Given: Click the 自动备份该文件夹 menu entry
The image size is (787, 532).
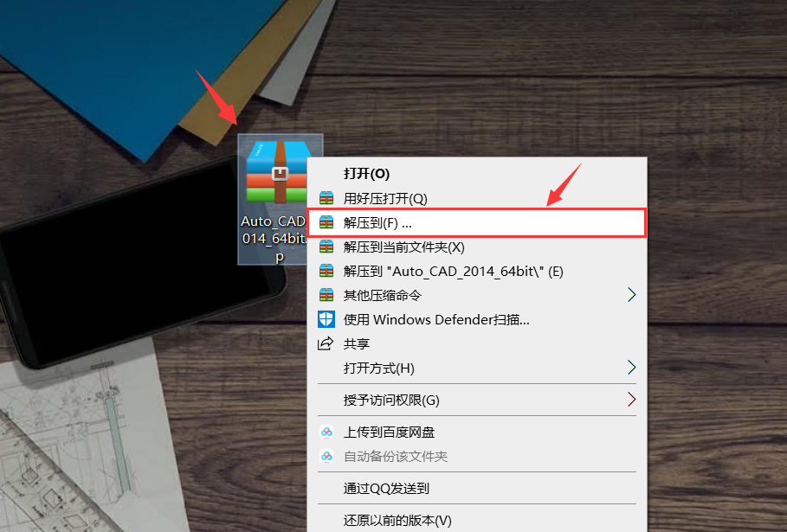Looking at the screenshot, I should pyautogui.click(x=477, y=456).
